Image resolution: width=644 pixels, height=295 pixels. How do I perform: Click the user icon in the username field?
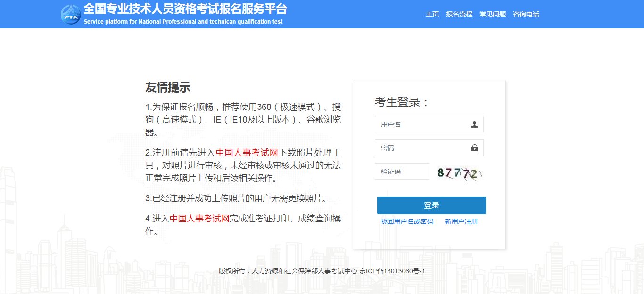474,124
